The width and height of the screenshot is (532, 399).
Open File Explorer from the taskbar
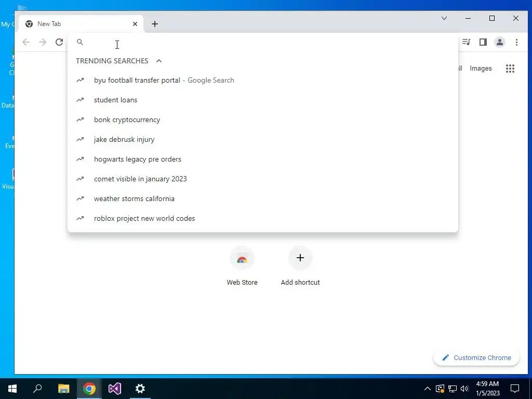[x=63, y=389]
